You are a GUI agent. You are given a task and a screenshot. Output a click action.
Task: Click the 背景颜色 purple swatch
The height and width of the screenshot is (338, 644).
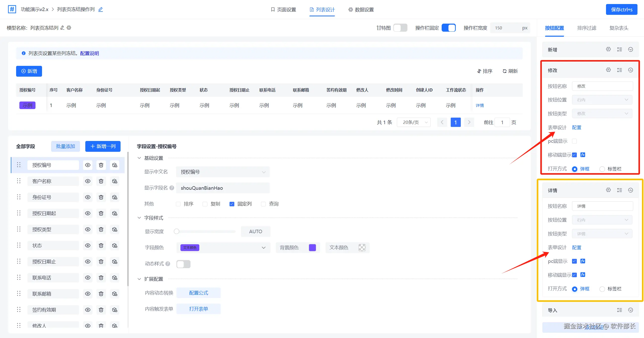[x=312, y=248]
